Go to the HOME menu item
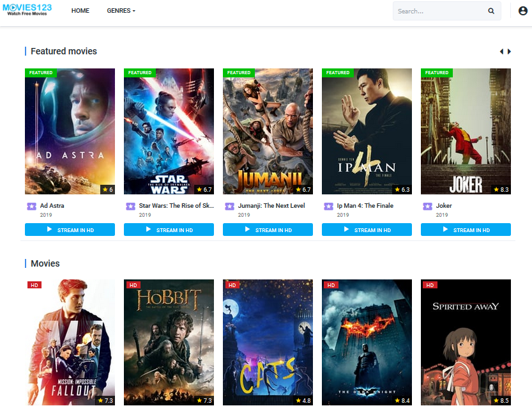532x406 pixels. [x=80, y=11]
